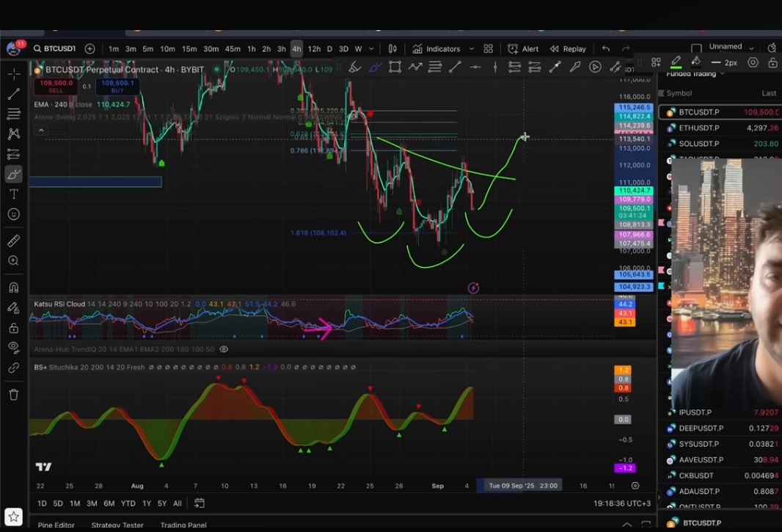The height and width of the screenshot is (532, 782).
Task: Undo the last chart action
Action: coord(606,49)
